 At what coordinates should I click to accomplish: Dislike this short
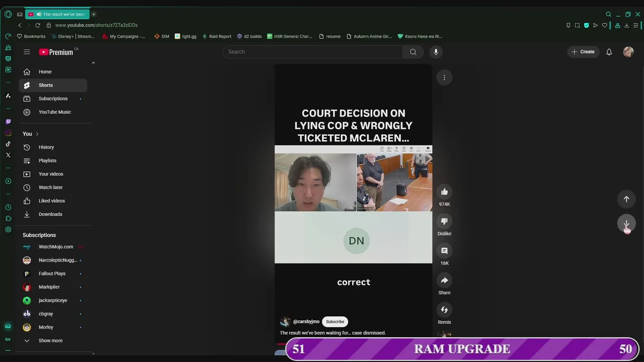(444, 221)
